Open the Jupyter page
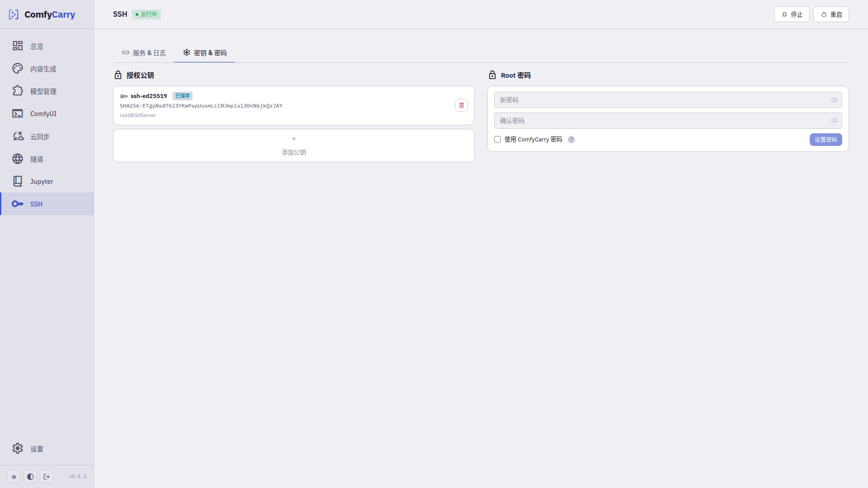 click(x=47, y=182)
